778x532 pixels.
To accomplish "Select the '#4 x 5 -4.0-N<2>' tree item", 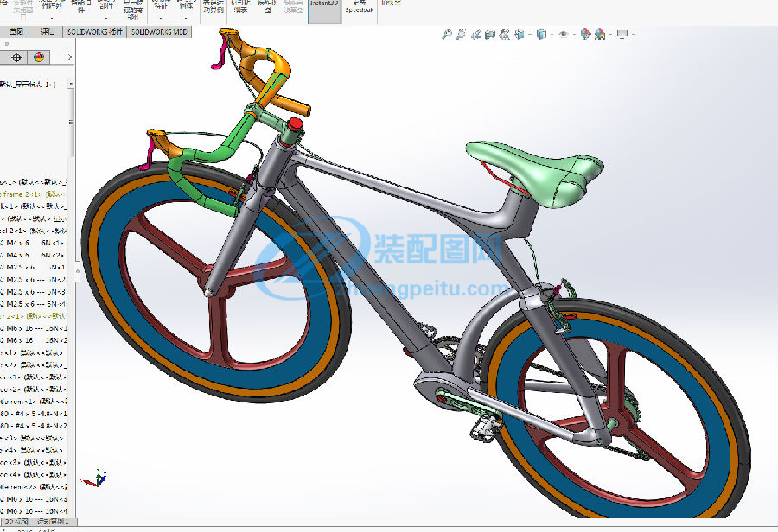I will pos(33,426).
